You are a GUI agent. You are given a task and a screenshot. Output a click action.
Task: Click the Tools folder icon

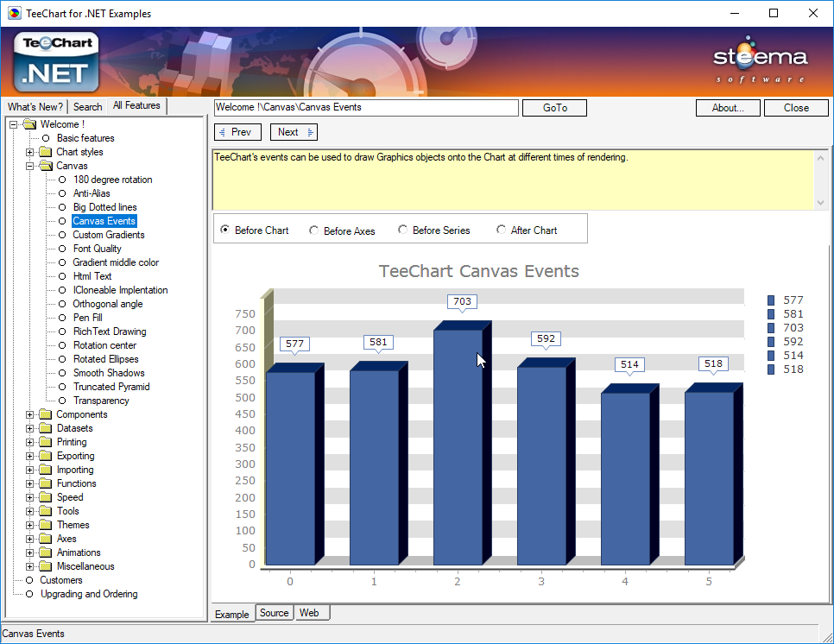click(46, 512)
